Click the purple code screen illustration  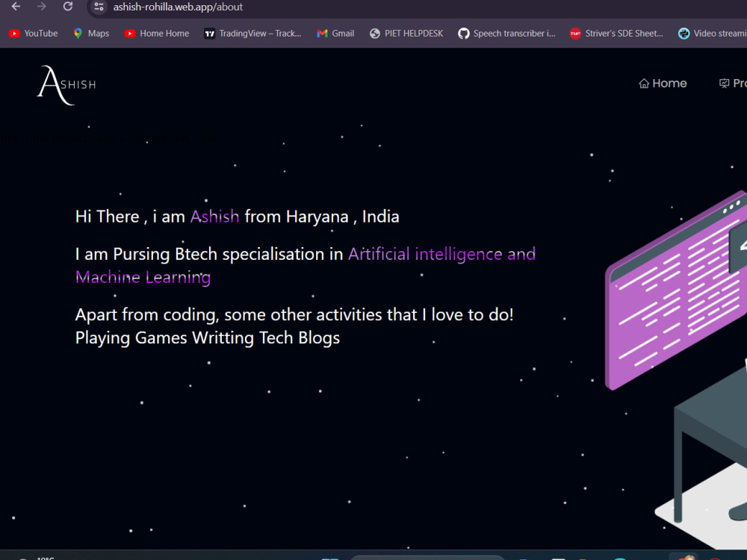pyautogui.click(x=677, y=290)
